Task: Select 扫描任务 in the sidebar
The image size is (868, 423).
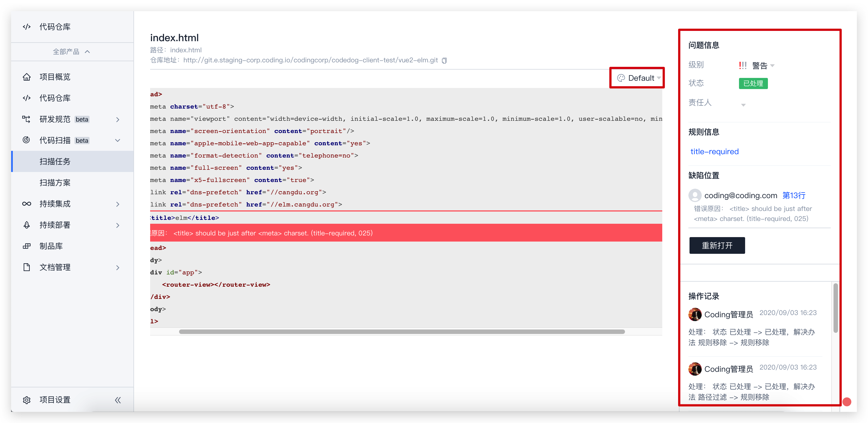Action: (55, 161)
